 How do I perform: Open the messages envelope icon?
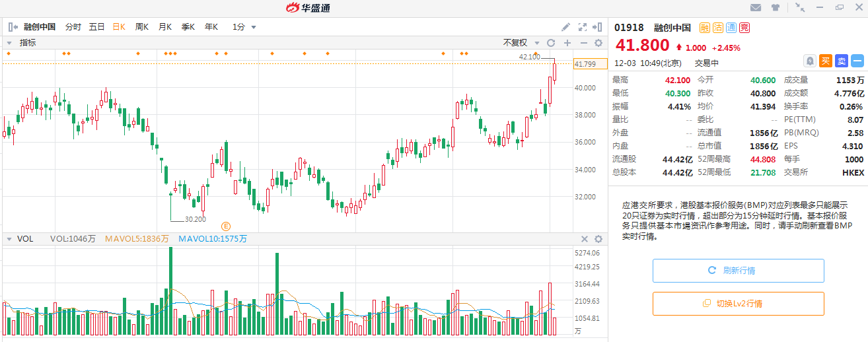(756, 8)
